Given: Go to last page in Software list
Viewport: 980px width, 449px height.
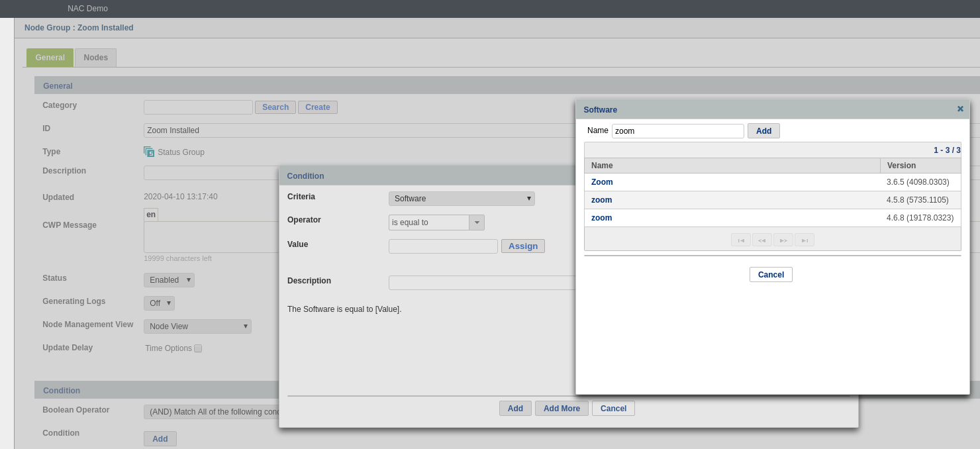Looking at the screenshot, I should point(805,240).
